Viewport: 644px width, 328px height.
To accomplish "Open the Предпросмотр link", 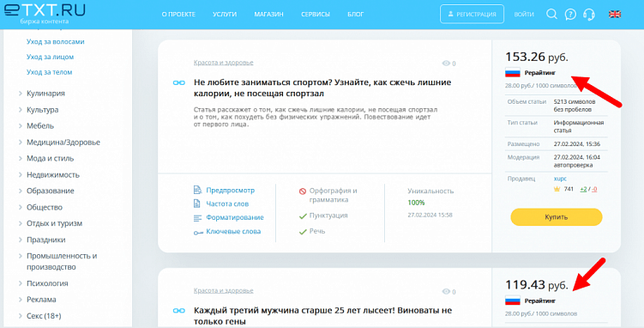I will pos(230,191).
